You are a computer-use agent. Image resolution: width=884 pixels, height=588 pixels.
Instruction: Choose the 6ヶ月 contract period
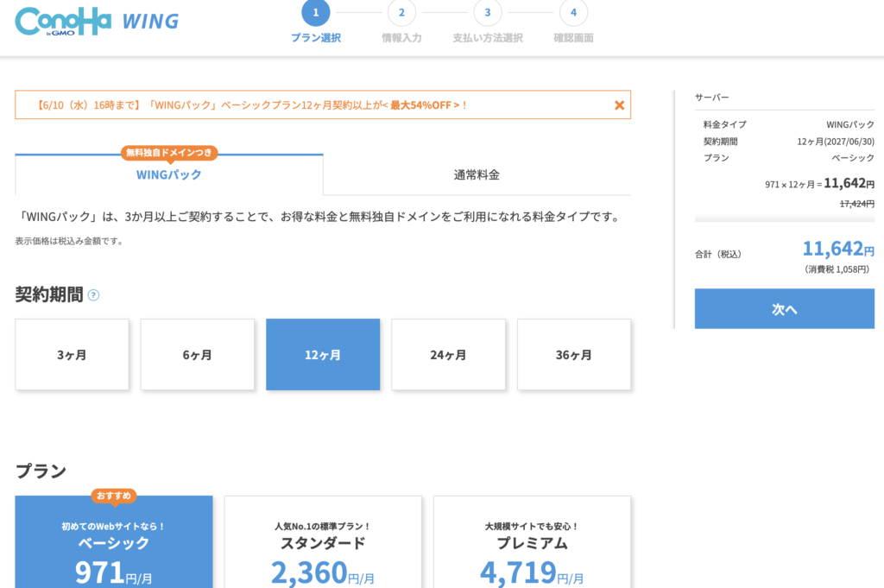[x=198, y=355]
